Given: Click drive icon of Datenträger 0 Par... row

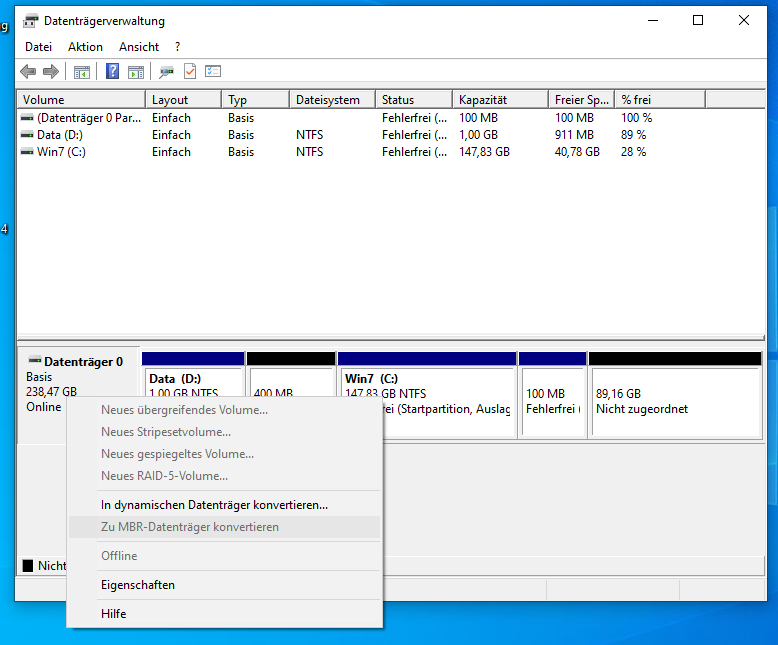Looking at the screenshot, I should (x=27, y=118).
